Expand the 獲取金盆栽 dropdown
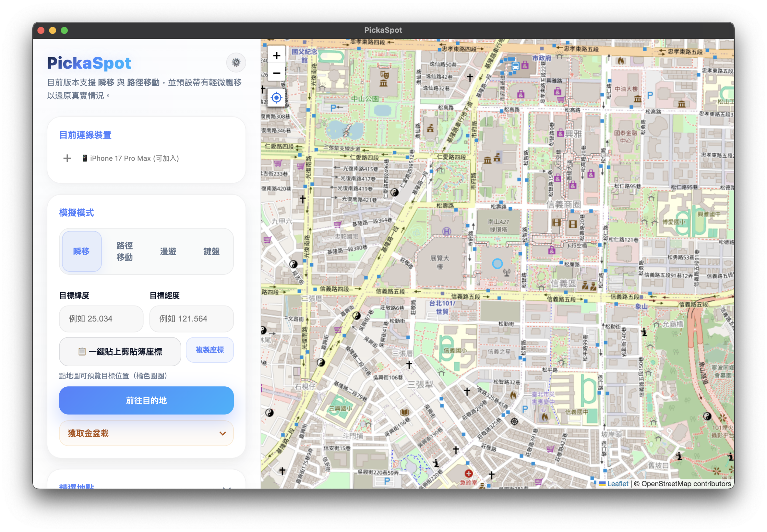The height and width of the screenshot is (532, 767). click(146, 433)
